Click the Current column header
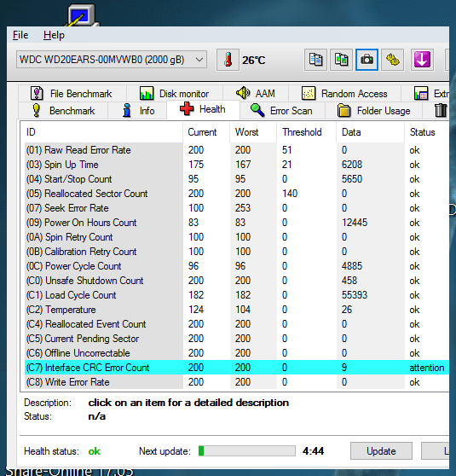The height and width of the screenshot is (476, 456). [x=206, y=132]
